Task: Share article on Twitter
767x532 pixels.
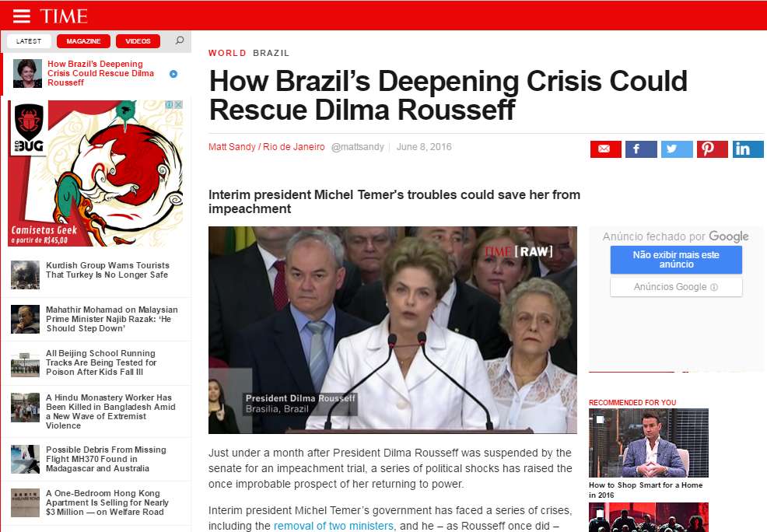Action: click(677, 149)
